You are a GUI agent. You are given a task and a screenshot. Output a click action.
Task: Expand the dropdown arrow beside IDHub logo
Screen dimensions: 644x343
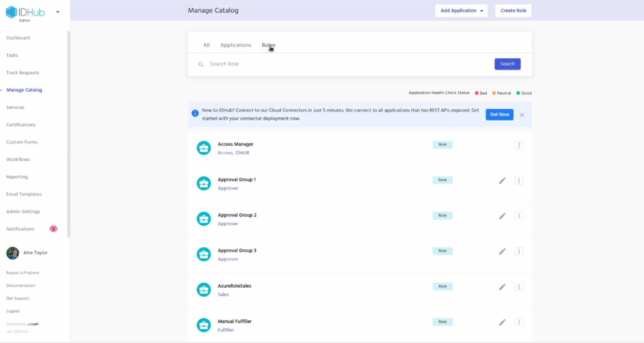[x=58, y=12]
